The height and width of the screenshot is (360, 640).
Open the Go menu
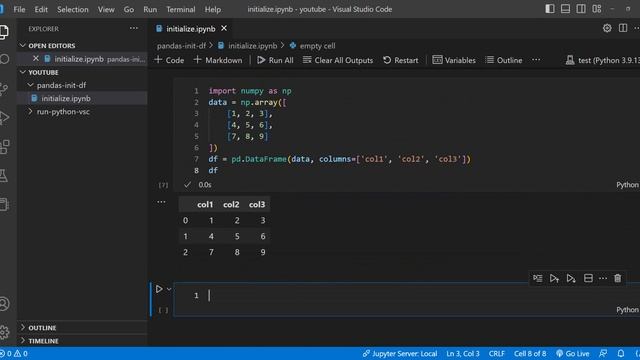click(129, 9)
